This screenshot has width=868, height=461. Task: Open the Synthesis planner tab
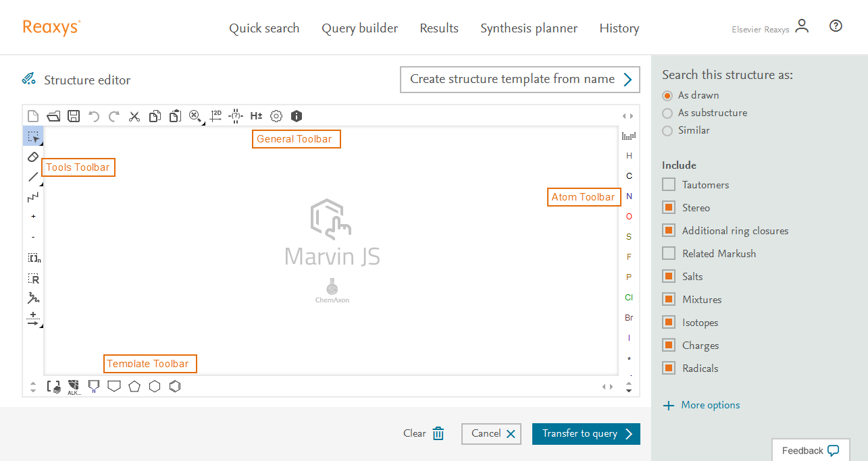point(529,28)
